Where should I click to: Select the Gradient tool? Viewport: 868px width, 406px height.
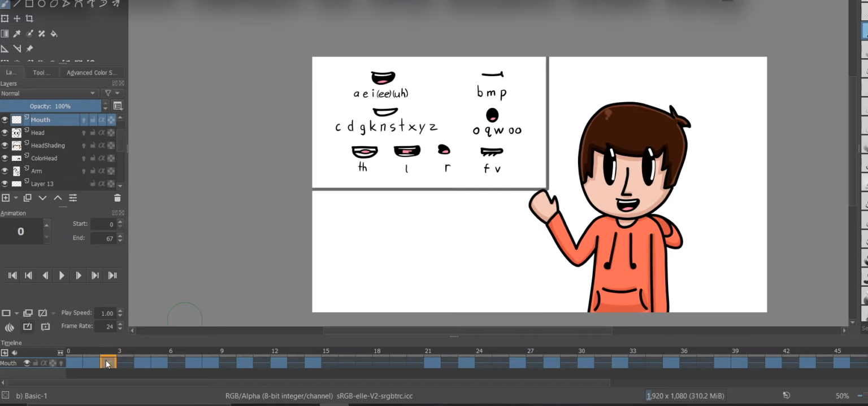point(5,34)
